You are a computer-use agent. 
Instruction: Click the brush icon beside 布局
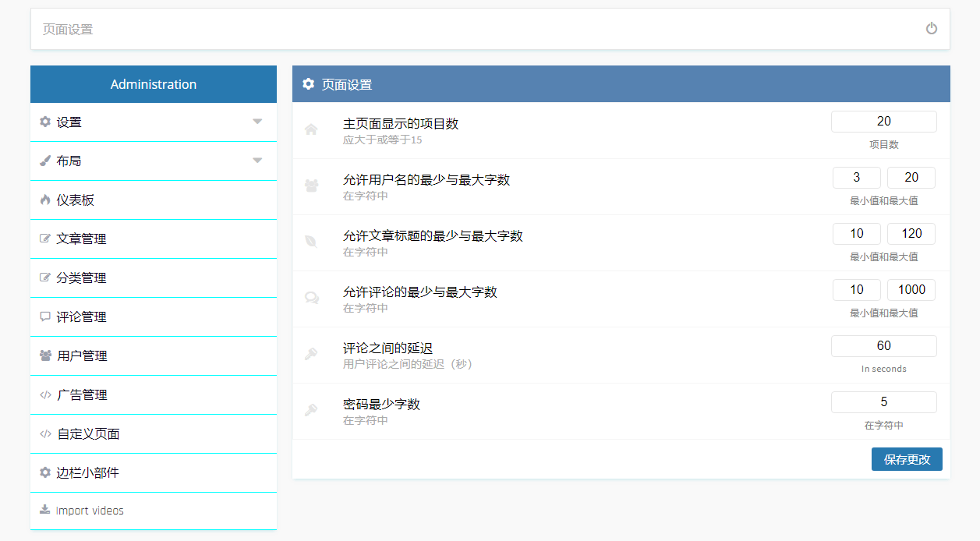click(45, 161)
